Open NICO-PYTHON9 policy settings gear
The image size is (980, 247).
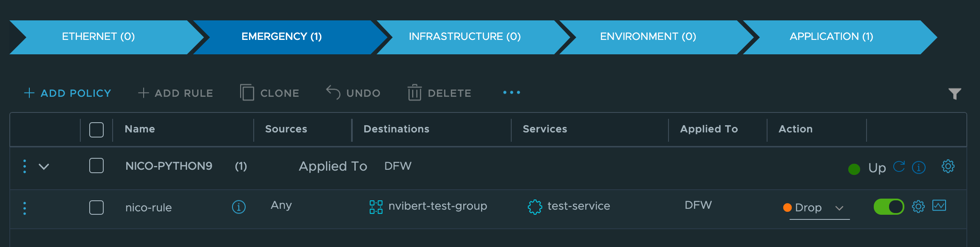click(x=948, y=166)
